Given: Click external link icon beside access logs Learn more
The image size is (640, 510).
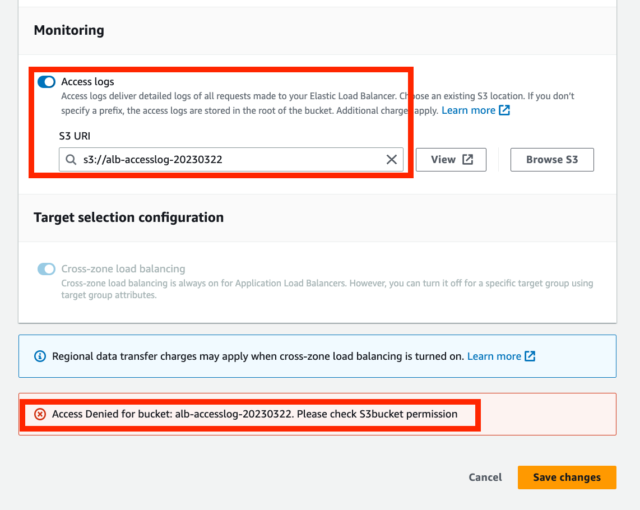Looking at the screenshot, I should point(504,110).
